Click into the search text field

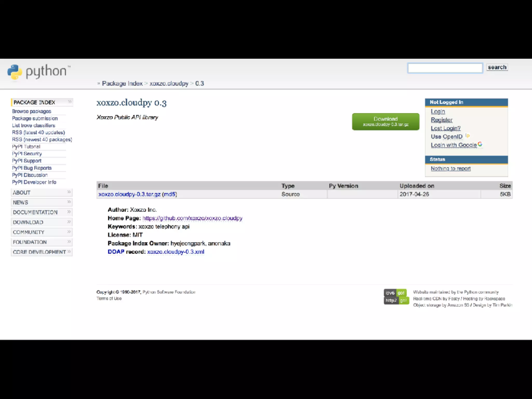[445, 68]
